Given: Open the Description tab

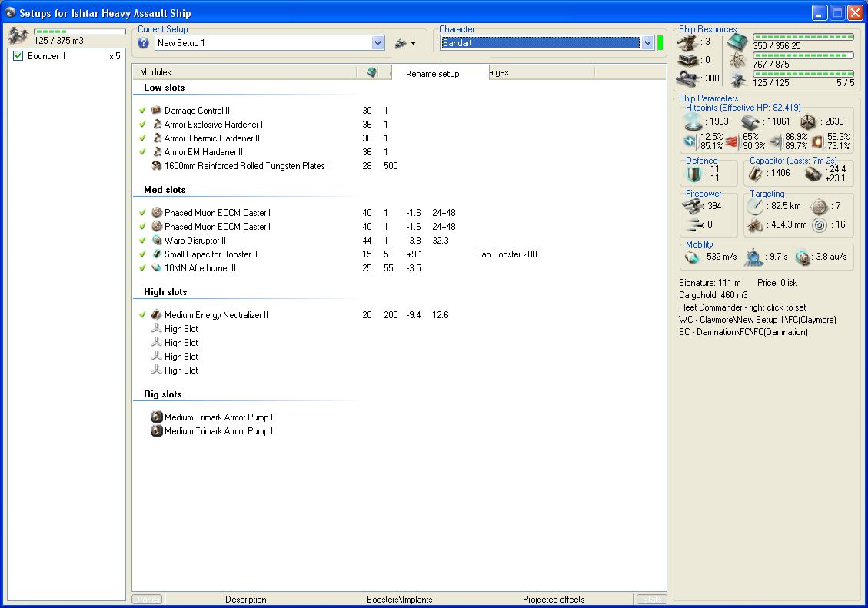Looking at the screenshot, I should (246, 599).
